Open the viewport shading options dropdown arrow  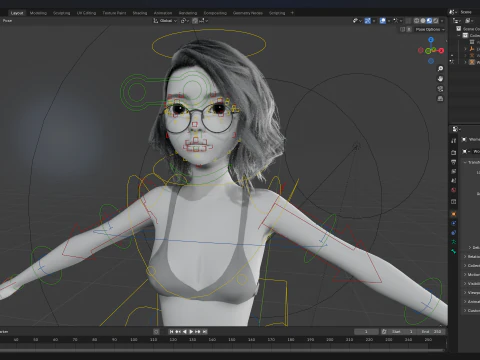click(442, 21)
